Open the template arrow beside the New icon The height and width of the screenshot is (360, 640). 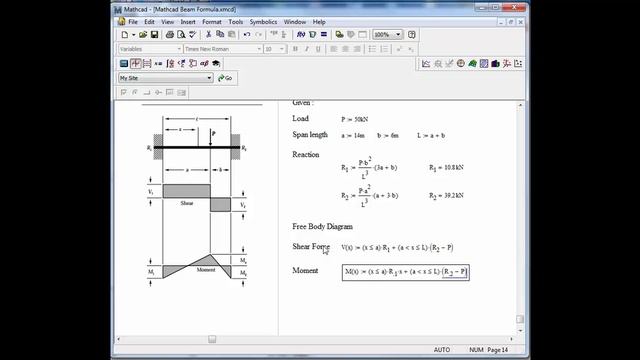(x=133, y=35)
